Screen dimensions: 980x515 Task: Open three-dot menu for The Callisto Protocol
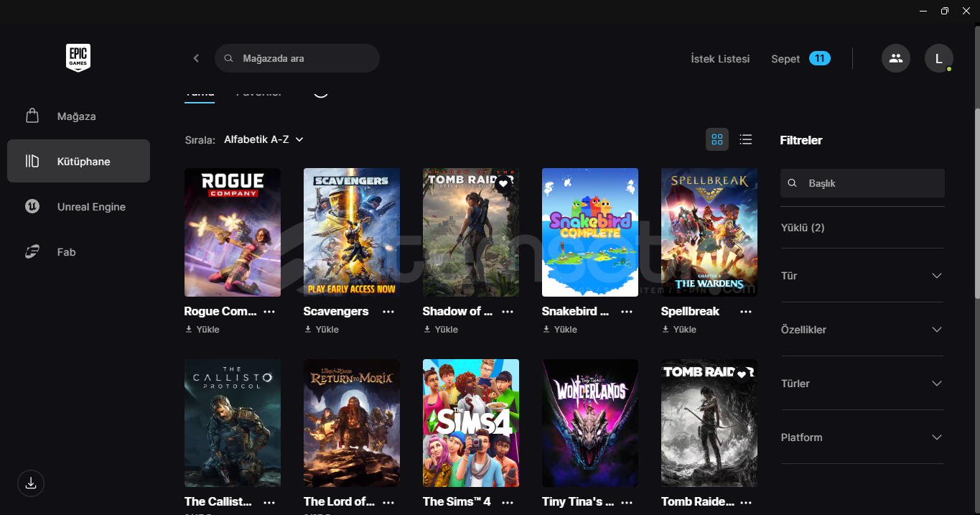tap(269, 502)
